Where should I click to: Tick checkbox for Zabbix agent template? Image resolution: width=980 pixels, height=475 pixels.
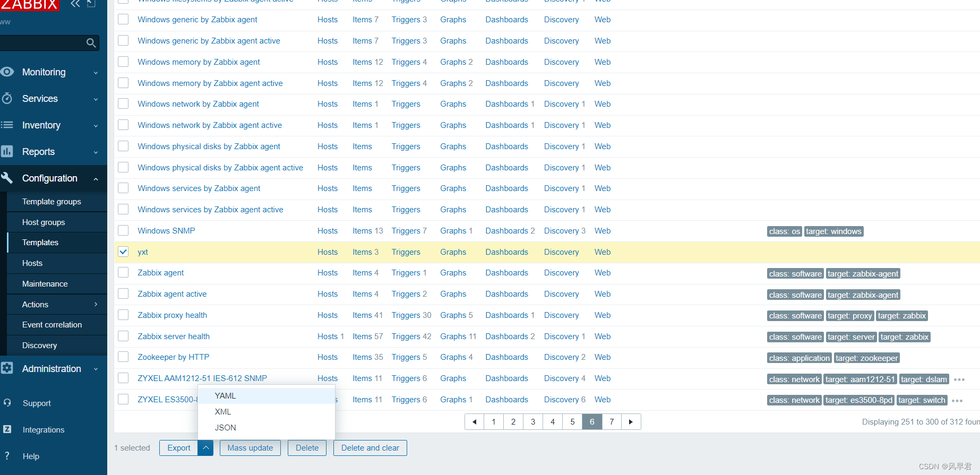coord(123,272)
